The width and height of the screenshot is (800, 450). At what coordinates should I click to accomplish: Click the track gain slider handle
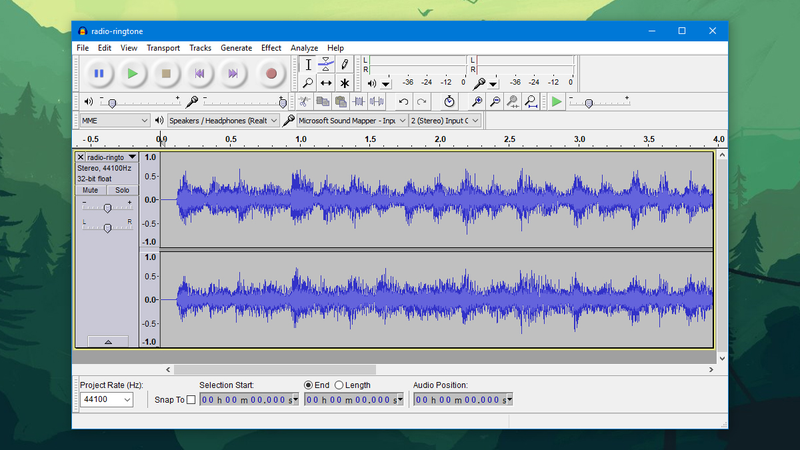pyautogui.click(x=107, y=208)
